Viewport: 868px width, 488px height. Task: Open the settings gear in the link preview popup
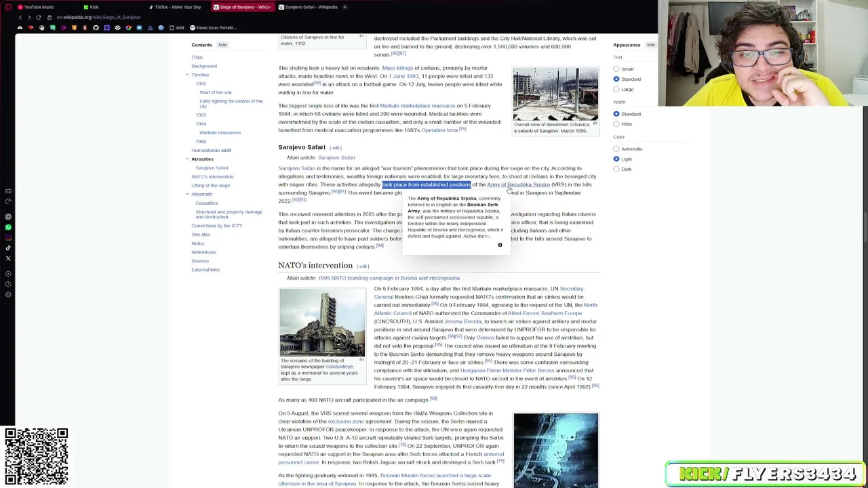coord(500,245)
